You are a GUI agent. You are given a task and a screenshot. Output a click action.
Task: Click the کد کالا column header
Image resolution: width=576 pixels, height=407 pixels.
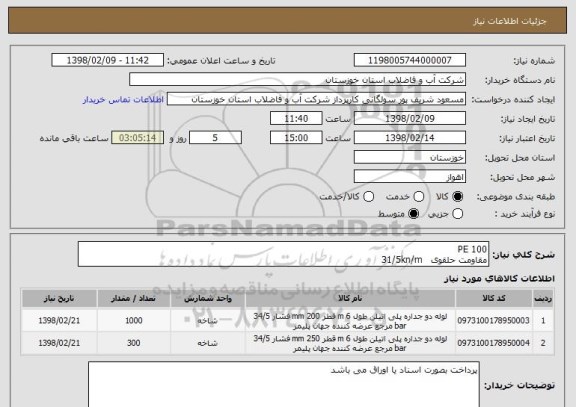494,298
